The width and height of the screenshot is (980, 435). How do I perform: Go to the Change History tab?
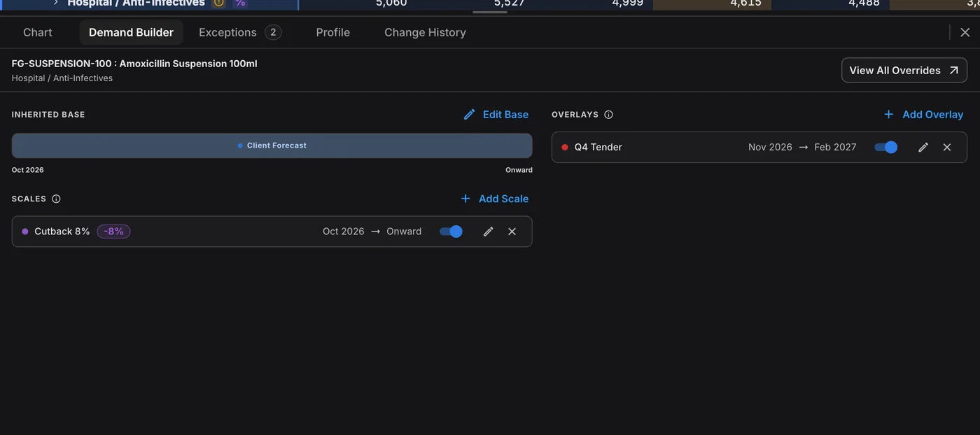tap(425, 32)
